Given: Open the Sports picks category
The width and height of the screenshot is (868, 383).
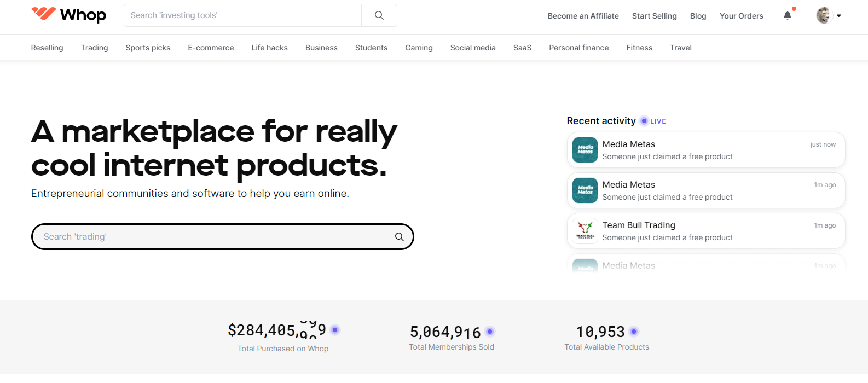Looking at the screenshot, I should [148, 48].
